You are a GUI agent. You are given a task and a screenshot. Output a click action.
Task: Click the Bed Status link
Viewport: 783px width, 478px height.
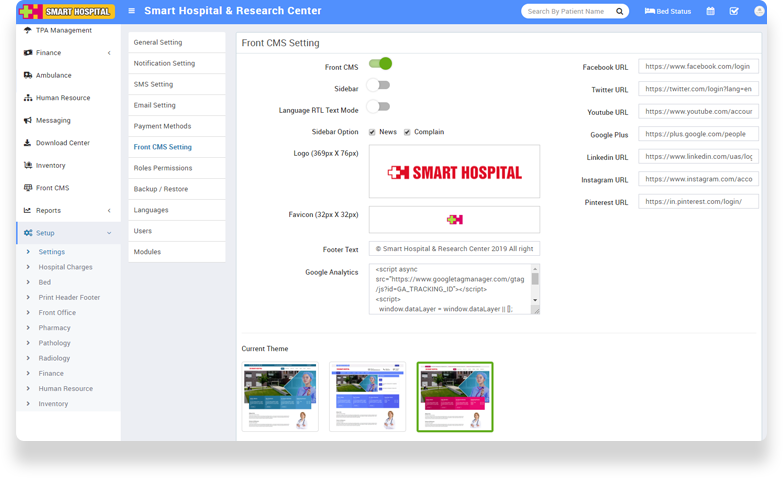668,11
